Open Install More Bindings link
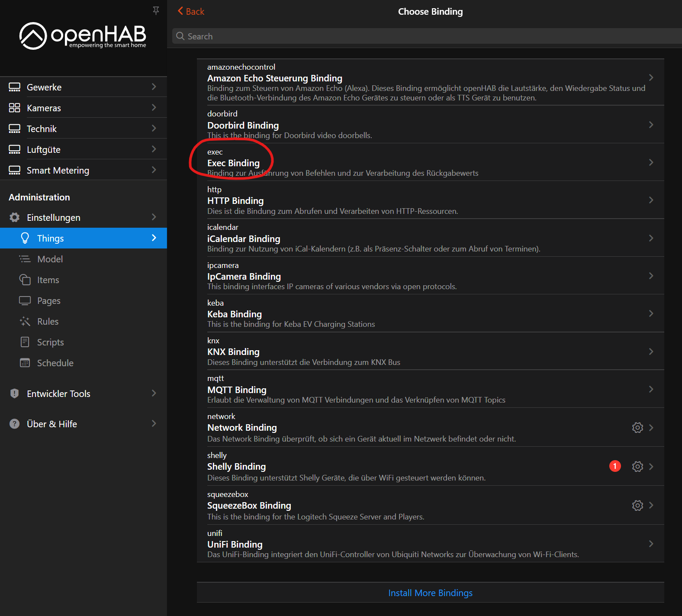This screenshot has height=616, width=682. (431, 593)
